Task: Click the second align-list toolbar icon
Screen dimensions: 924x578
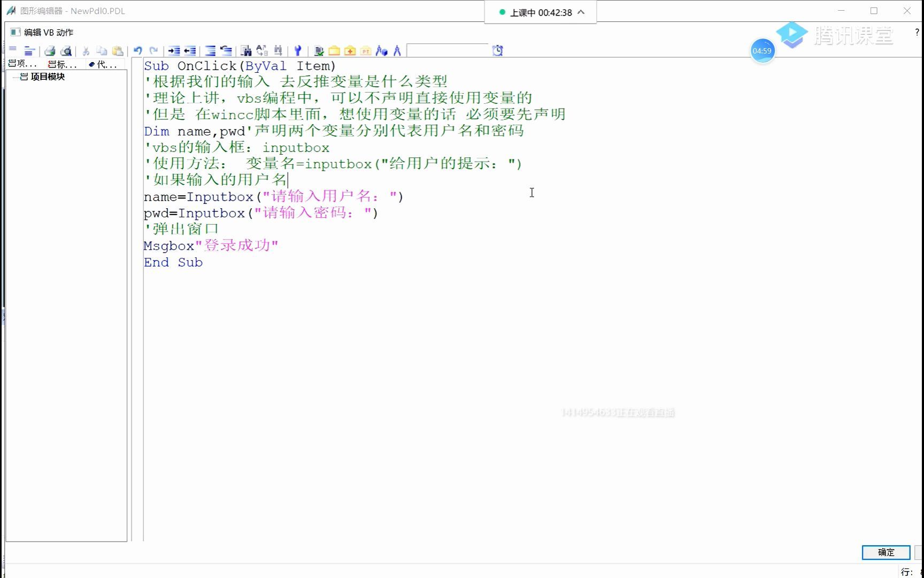Action: (29, 51)
